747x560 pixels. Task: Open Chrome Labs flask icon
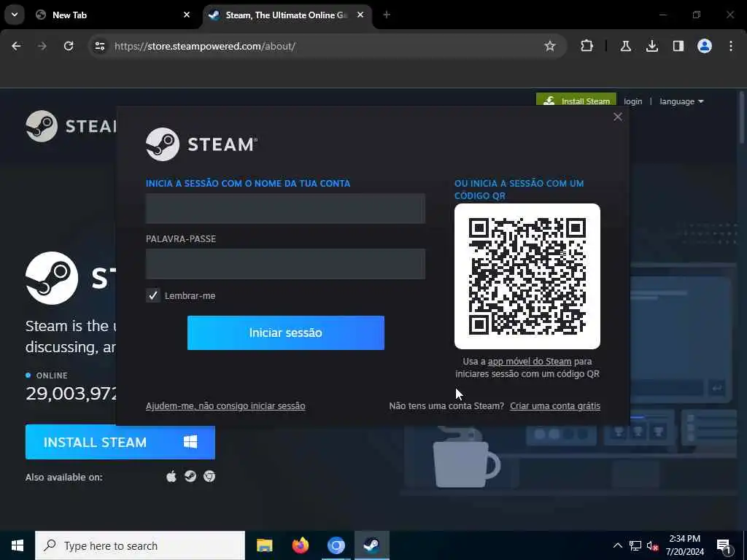[x=625, y=46]
